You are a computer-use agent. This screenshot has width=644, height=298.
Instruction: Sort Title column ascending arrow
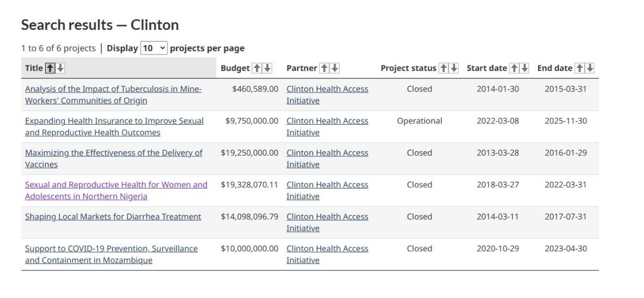[x=50, y=68]
